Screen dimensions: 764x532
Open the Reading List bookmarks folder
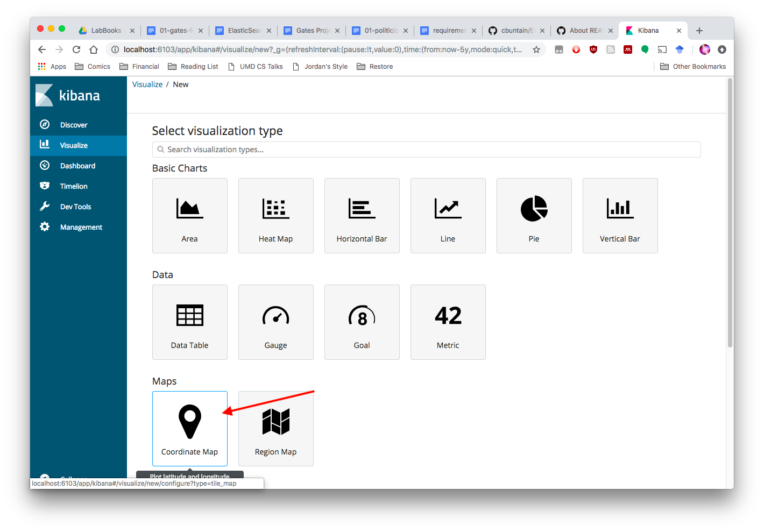[193, 67]
